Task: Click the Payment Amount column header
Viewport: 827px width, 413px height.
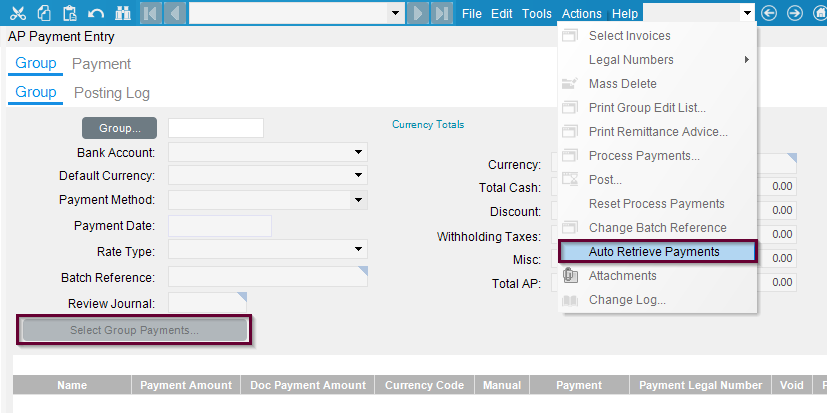Action: click(x=186, y=385)
